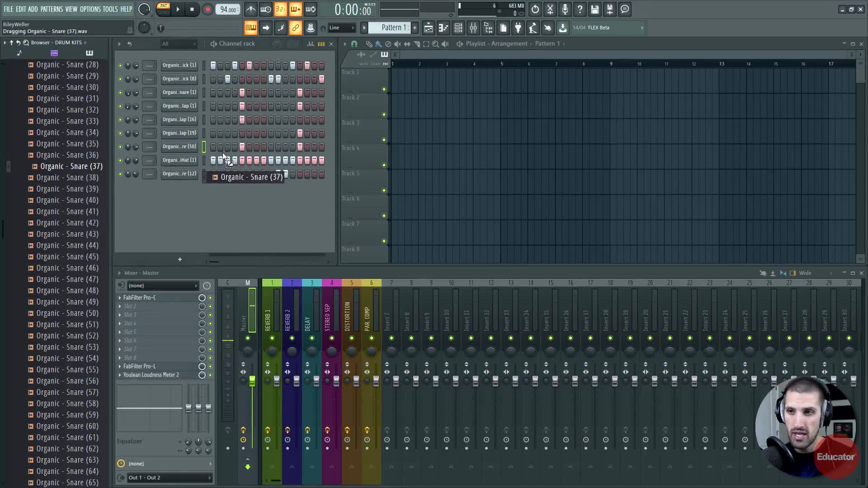This screenshot has width=868, height=488.
Task: Toggle mute LED of Organic Kick (1) channel
Action: point(120,66)
